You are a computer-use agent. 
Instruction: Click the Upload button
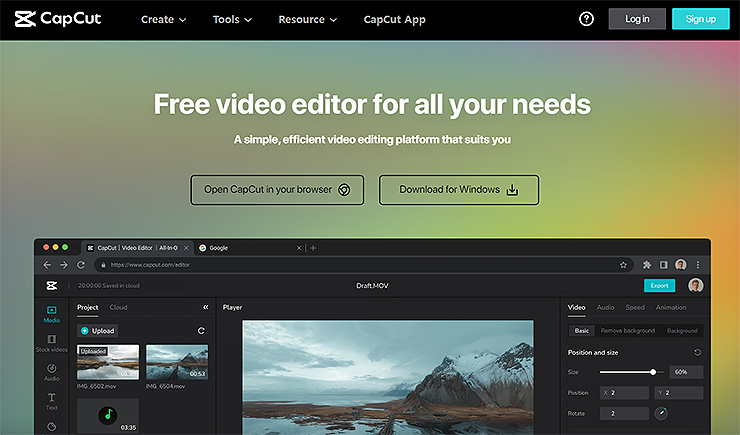98,331
